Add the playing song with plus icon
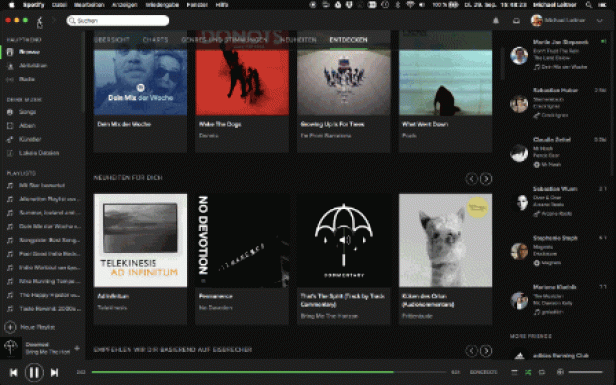The image size is (616, 385). coord(77,348)
